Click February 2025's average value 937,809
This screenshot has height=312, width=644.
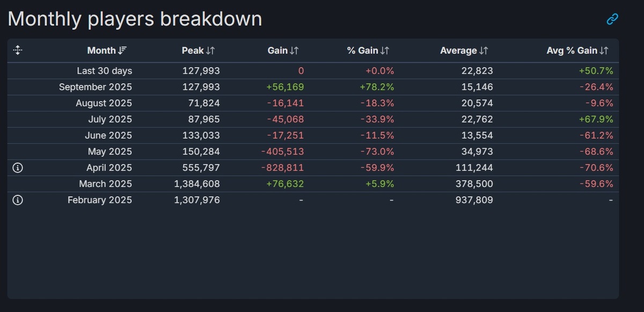click(x=472, y=200)
